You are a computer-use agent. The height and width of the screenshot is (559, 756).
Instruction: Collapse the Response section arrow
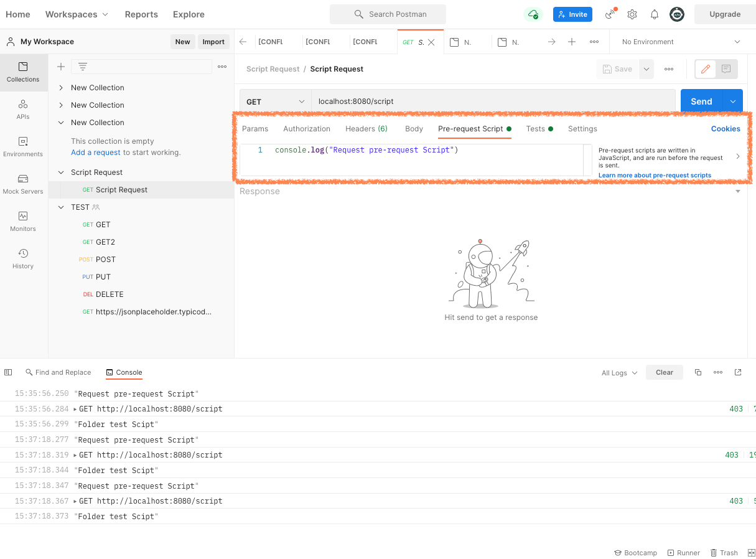[x=738, y=191]
